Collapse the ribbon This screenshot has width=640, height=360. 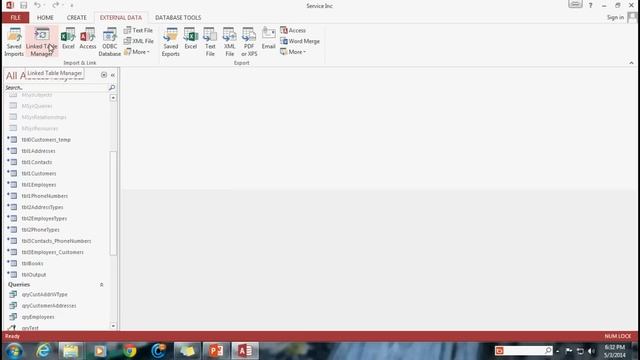click(x=631, y=63)
